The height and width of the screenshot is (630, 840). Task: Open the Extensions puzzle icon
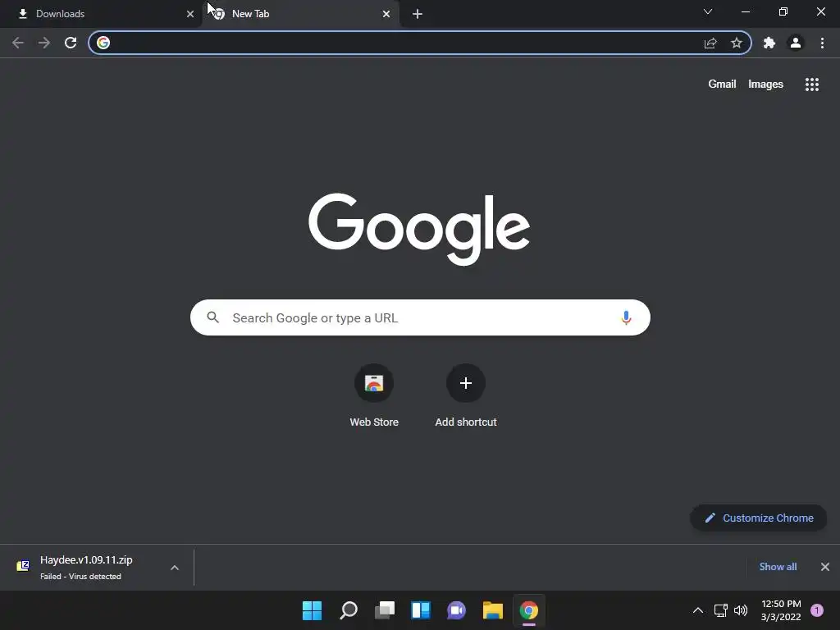[769, 43]
